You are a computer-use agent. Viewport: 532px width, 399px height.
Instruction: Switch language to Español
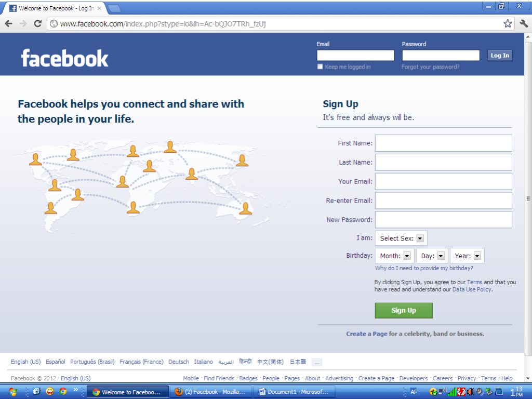tap(55, 362)
